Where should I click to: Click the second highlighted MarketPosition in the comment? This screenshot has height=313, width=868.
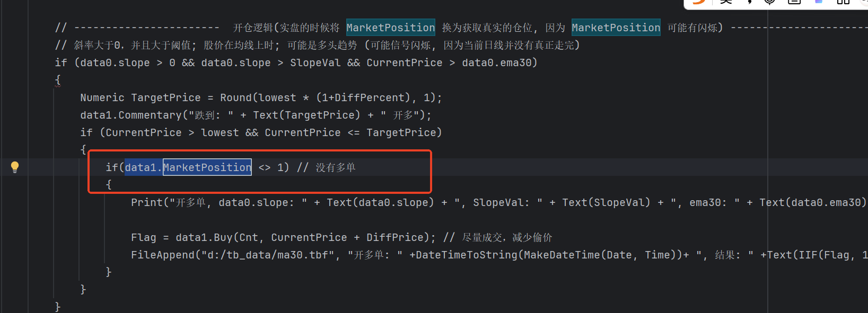coord(616,28)
